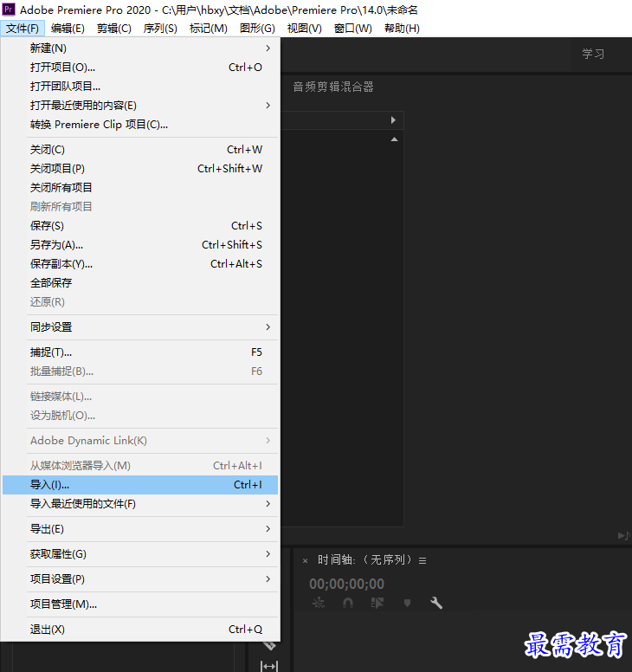Open the 帮助(H) menu
Screen dimensions: 632x672
pyautogui.click(x=402, y=29)
